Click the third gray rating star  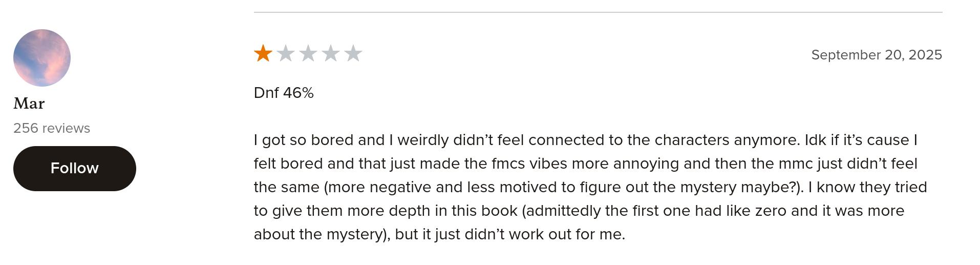(308, 53)
